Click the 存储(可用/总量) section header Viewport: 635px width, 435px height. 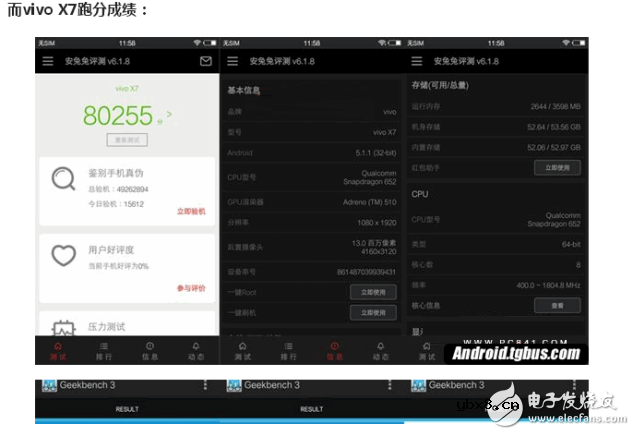pos(440,85)
